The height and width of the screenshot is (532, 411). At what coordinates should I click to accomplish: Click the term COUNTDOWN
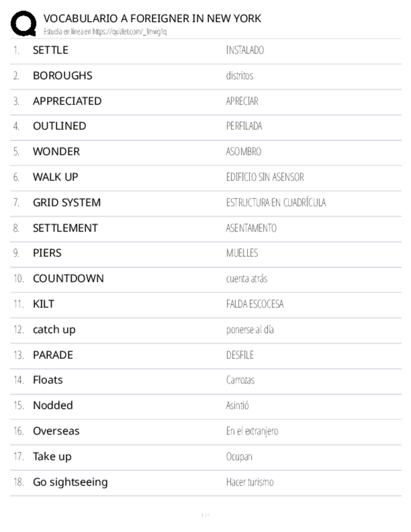68,279
